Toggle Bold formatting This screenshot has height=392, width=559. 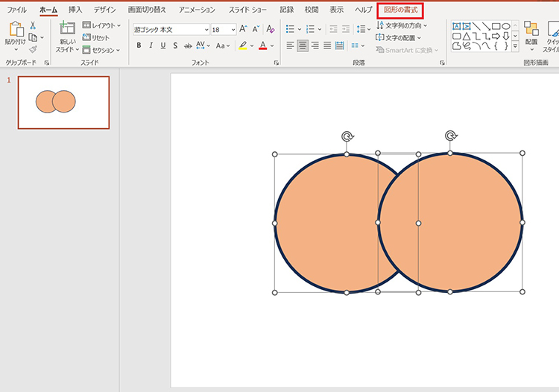(x=139, y=45)
